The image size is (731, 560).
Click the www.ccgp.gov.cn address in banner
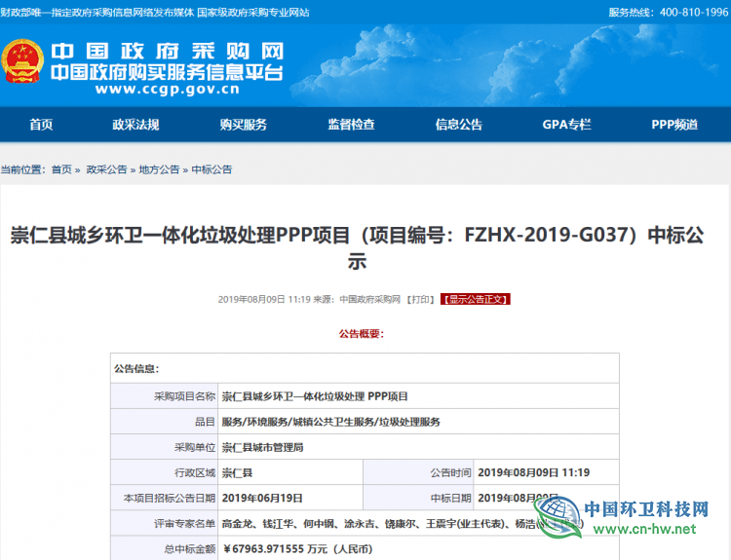pyautogui.click(x=168, y=90)
